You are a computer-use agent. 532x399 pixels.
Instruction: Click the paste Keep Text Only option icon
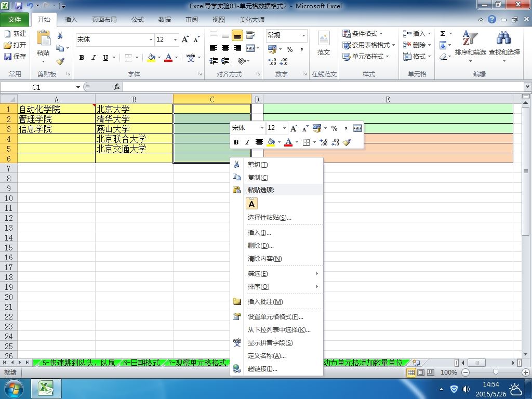(x=251, y=204)
